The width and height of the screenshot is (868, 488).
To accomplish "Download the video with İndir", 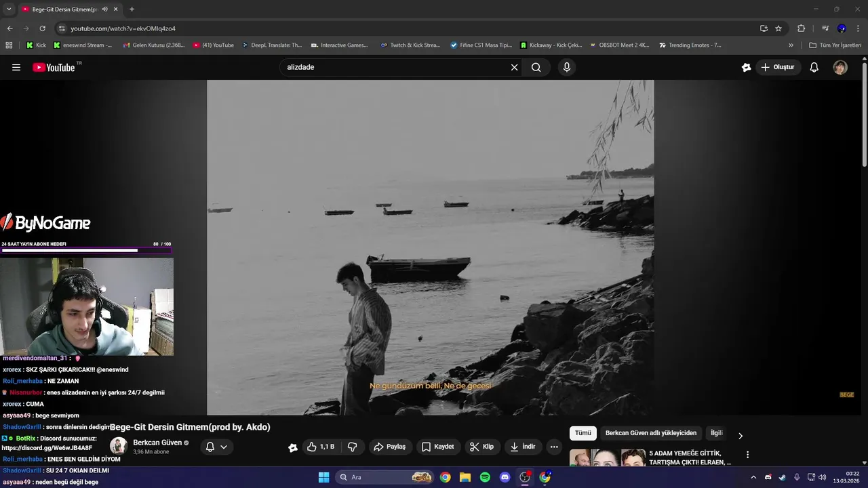I will (523, 447).
